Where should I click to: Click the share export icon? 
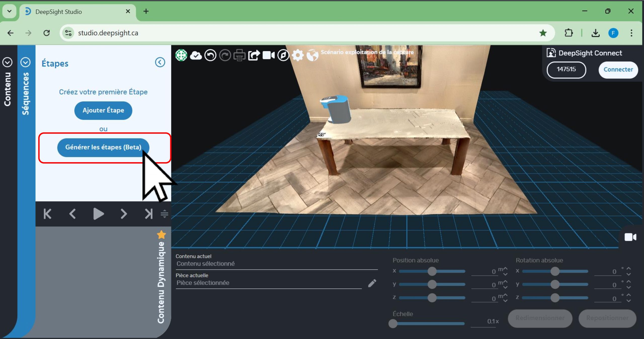pos(254,55)
